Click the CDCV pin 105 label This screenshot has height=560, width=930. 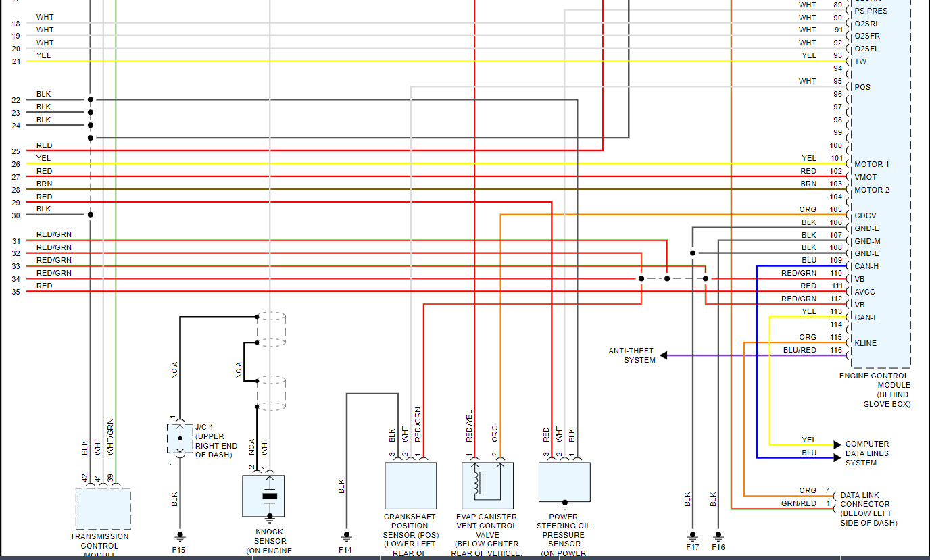click(865, 215)
